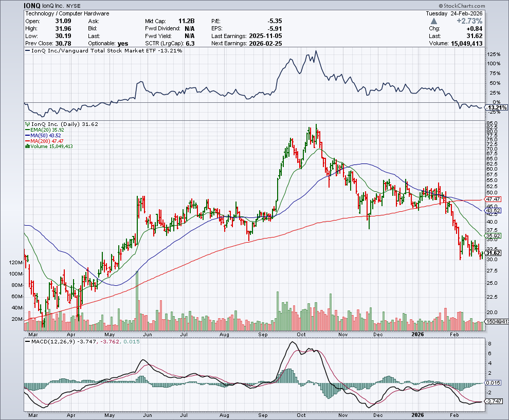The width and height of the screenshot is (509, 420).
Task: Click the 85.0 price axis label
Action: 492,123
